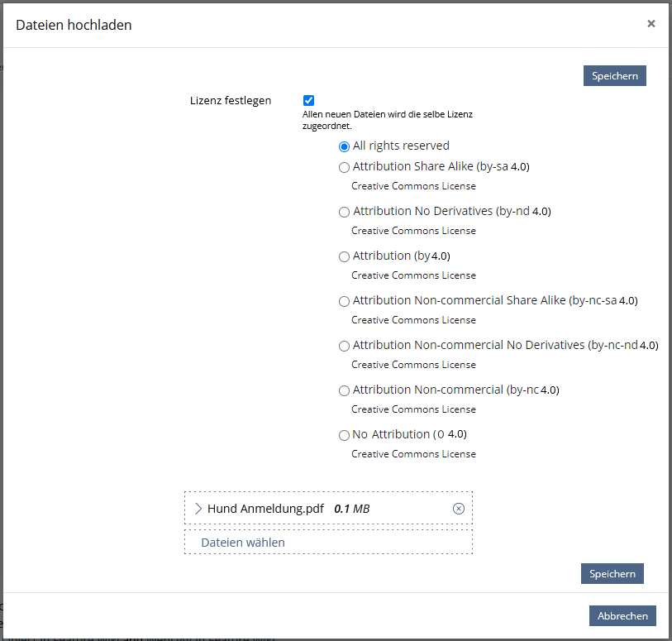
Task: Select Attribution No Derivatives (by-nd 4.0)
Action: [344, 212]
